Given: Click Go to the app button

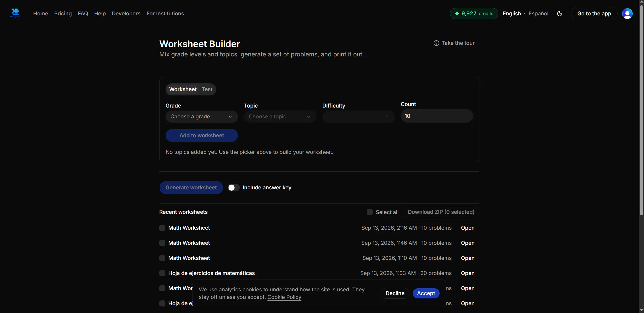Looking at the screenshot, I should pyautogui.click(x=594, y=14).
